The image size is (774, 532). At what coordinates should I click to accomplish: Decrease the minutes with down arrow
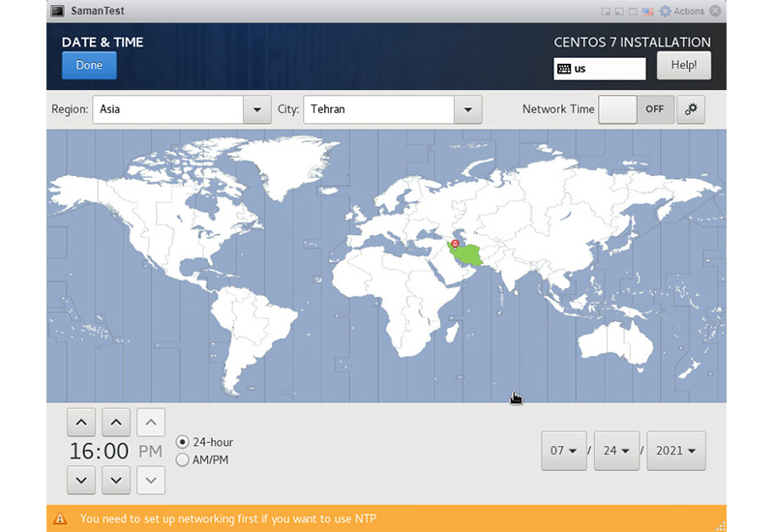(x=116, y=479)
